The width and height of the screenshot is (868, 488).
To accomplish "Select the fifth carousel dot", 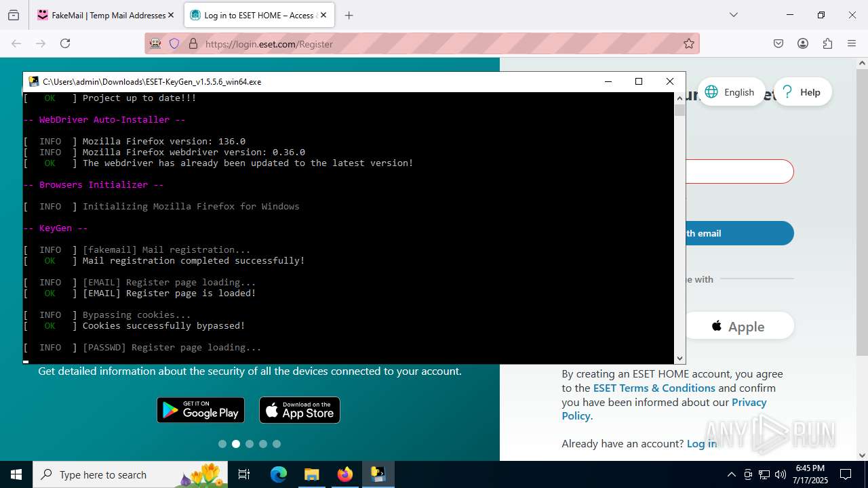I will pos(277,444).
